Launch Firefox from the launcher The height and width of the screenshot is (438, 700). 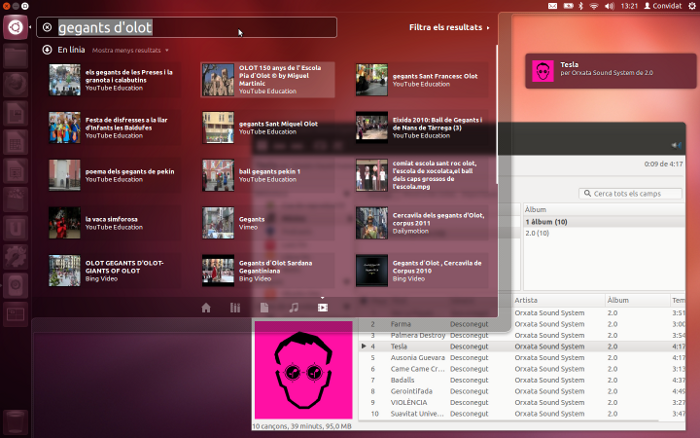click(16, 85)
